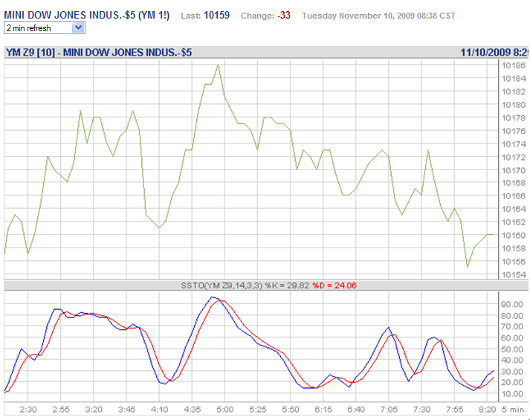Image resolution: width=530 pixels, height=420 pixels.
Task: Click the 50.00 stochastic axis label
Action: coord(512,349)
